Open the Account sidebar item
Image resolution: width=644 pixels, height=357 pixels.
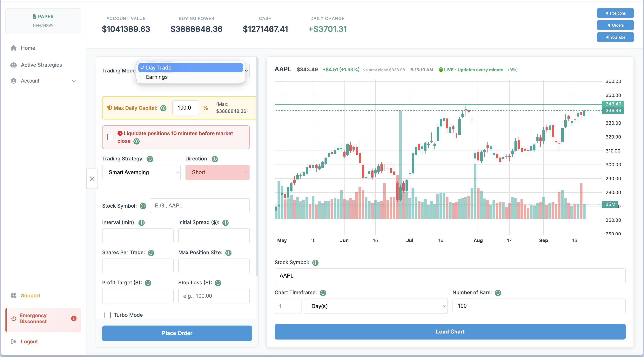point(43,81)
